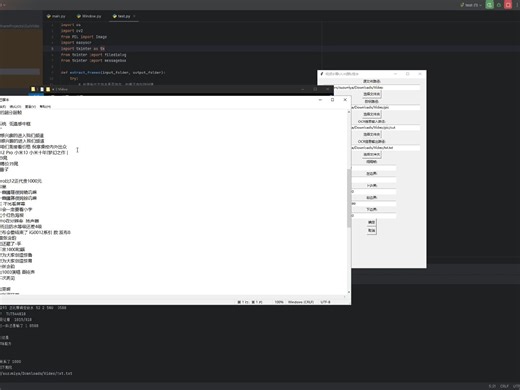Click '100%' zoom in Notepad status bar
This screenshot has width=520, height=390.
pyautogui.click(x=279, y=302)
